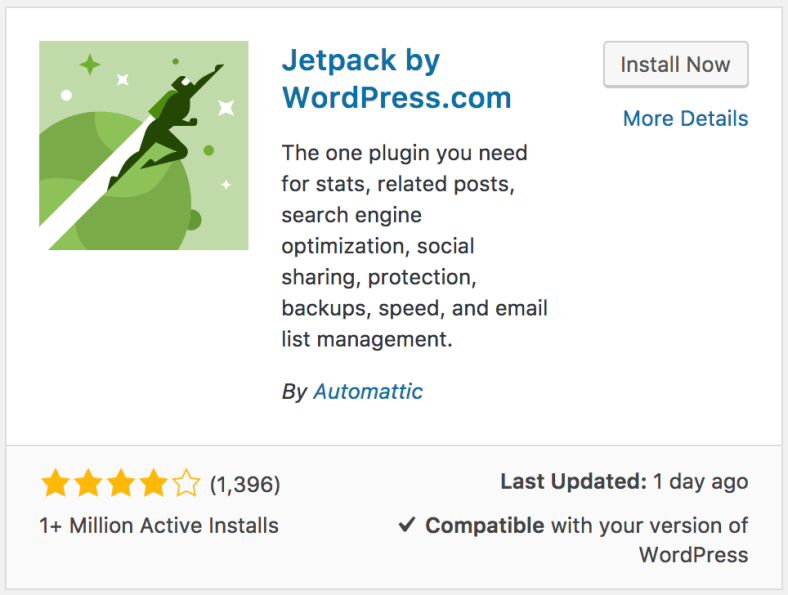Viewport: 788px width, 595px height.
Task: Click the jetpack runner figure in logo
Action: [x=166, y=126]
